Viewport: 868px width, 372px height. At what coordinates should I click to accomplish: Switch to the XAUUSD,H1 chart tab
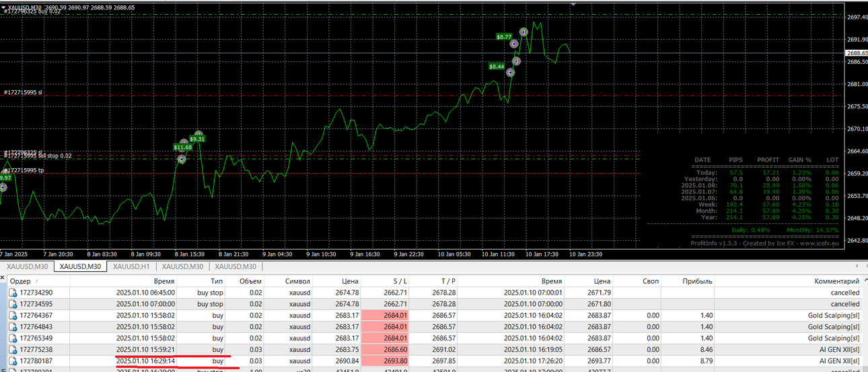pyautogui.click(x=131, y=266)
